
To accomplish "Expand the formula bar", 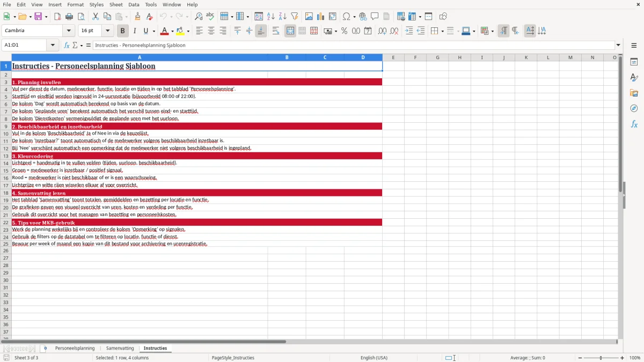I will click(618, 45).
